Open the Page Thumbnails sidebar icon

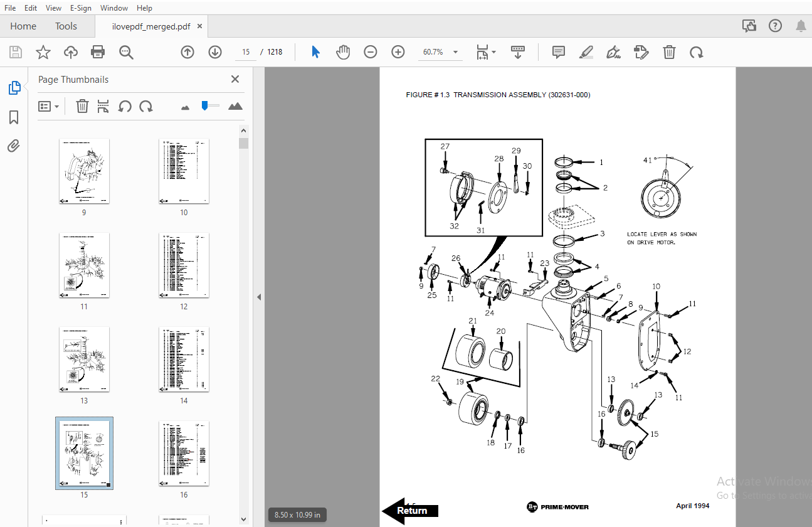pos(14,88)
